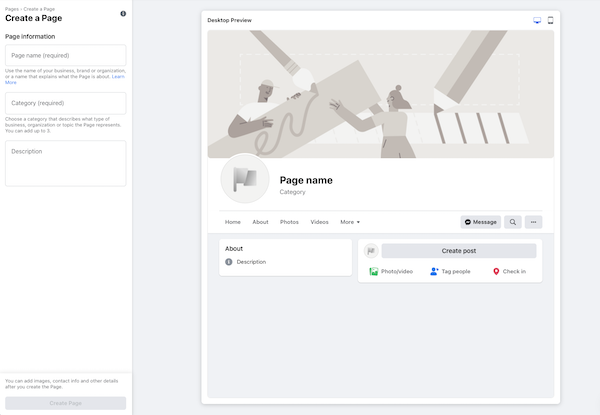Go to the Photos tab
600x415 pixels.
pyautogui.click(x=289, y=222)
